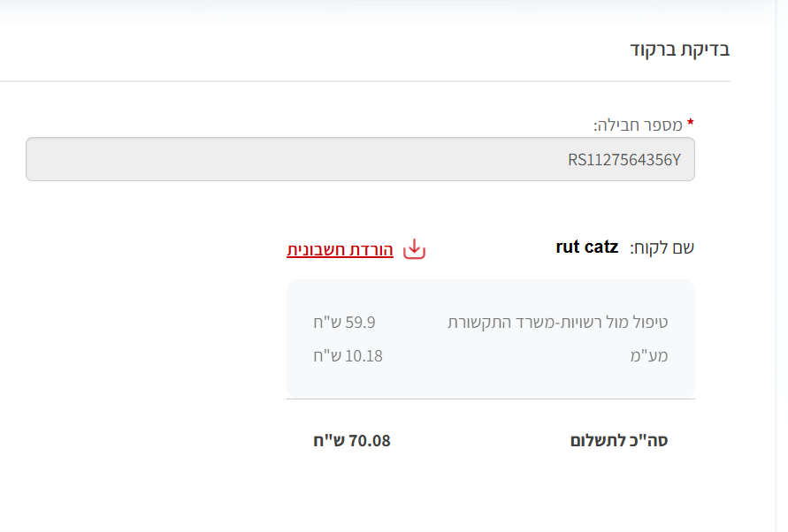Click the 59.9 ש"ח handling fee amount
Screen dimensions: 788x532
point(350,323)
